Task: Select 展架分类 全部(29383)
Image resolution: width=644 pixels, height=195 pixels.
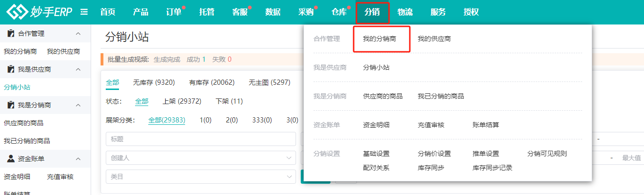Action: 167,120
